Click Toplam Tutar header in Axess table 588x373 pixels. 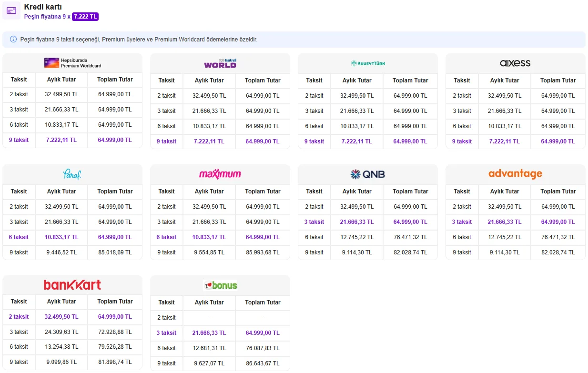558,81
